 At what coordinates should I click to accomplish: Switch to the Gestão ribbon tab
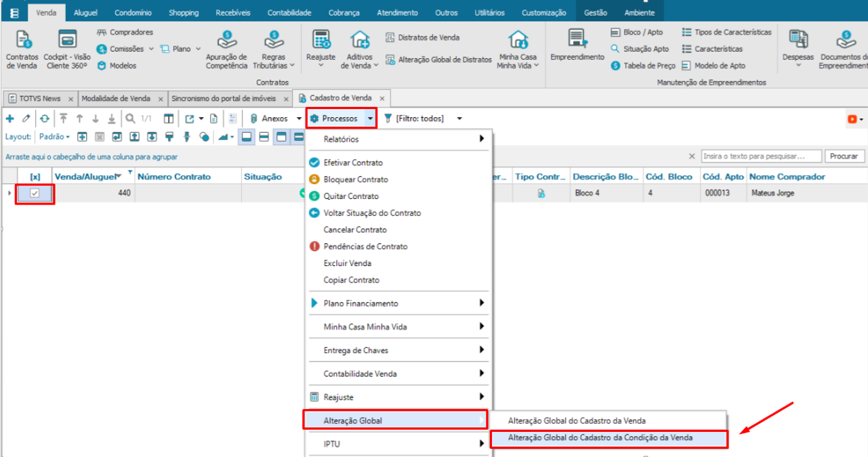pos(596,13)
